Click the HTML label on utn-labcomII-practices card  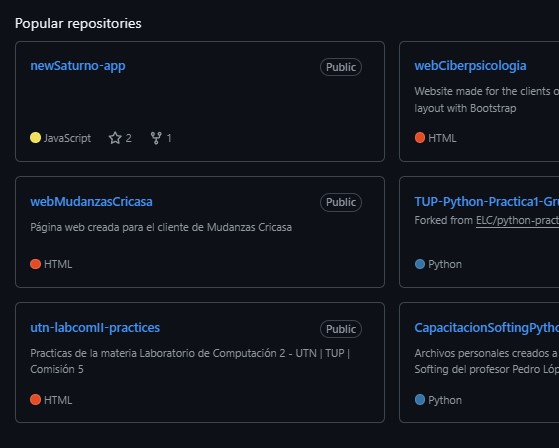click(58, 400)
